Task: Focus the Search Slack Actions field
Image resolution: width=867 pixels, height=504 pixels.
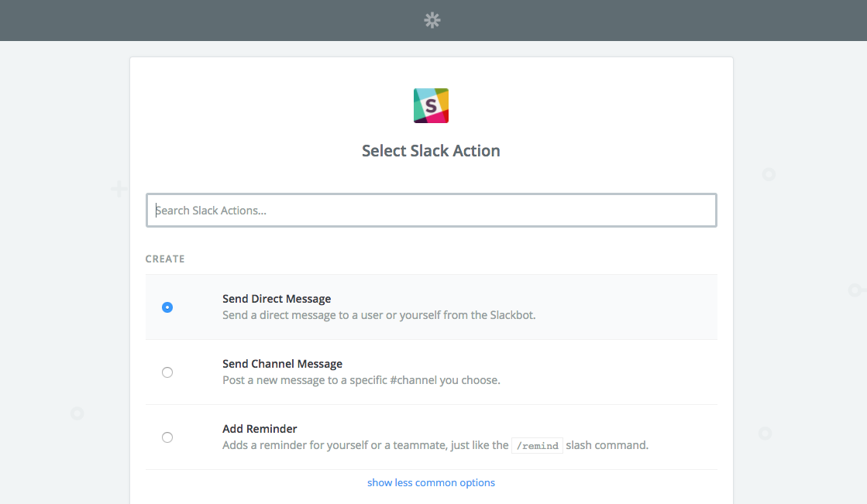Action: pyautogui.click(x=432, y=210)
